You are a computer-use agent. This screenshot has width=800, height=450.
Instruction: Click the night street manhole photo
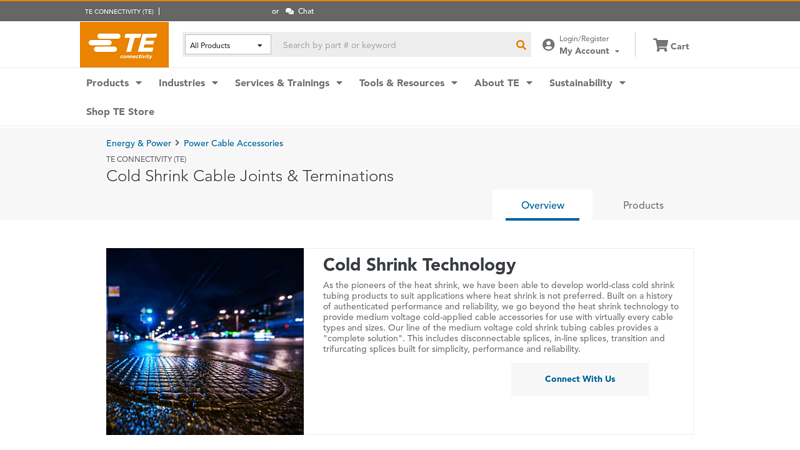click(x=205, y=341)
